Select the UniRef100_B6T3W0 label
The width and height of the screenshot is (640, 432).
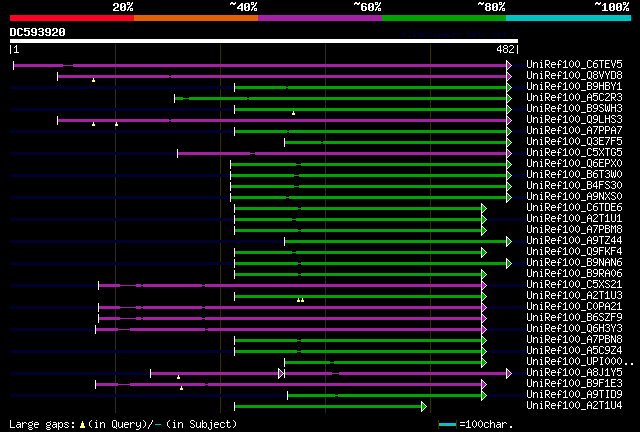(x=574, y=175)
